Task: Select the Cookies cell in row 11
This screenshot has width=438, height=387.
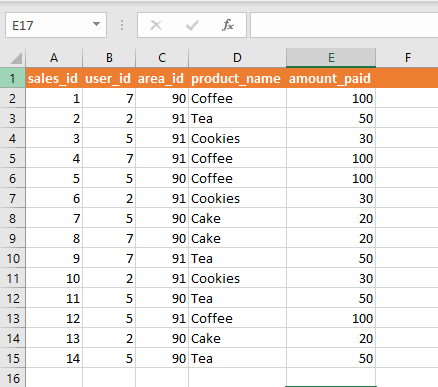Action: pyautogui.click(x=237, y=278)
